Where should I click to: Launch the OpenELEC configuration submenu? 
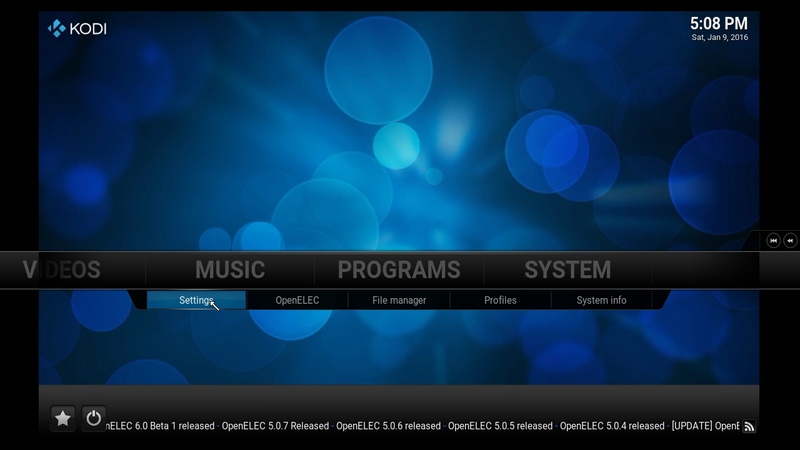tap(297, 300)
